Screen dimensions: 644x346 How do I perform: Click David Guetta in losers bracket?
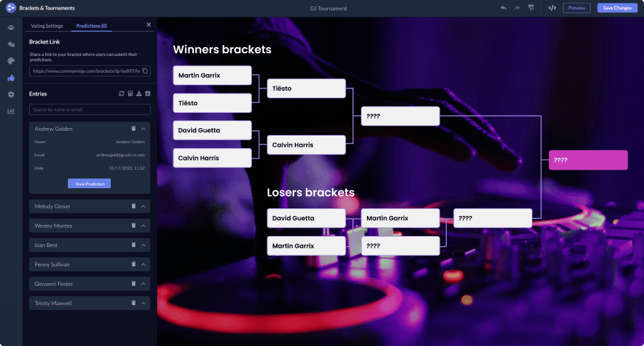(306, 218)
